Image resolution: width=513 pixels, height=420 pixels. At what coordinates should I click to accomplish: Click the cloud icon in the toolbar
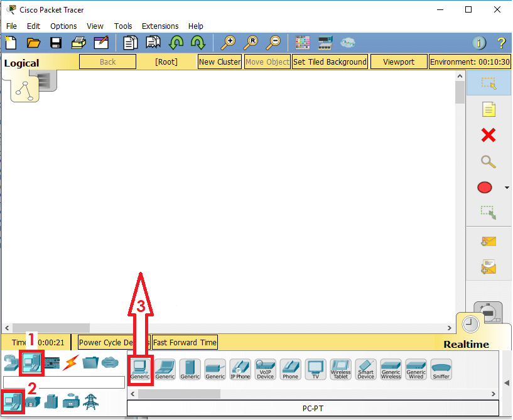tap(348, 43)
